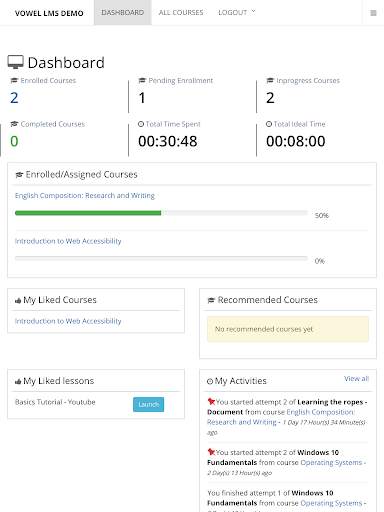The width and height of the screenshot is (384, 512).
Task: Open English Composition link in My Activities
Action: coord(280,417)
